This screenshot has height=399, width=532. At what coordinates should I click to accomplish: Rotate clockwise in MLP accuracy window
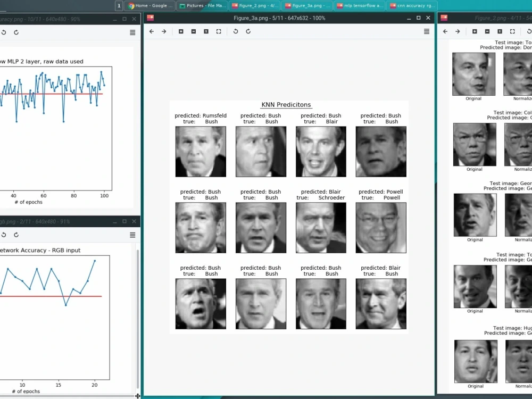pos(16,32)
